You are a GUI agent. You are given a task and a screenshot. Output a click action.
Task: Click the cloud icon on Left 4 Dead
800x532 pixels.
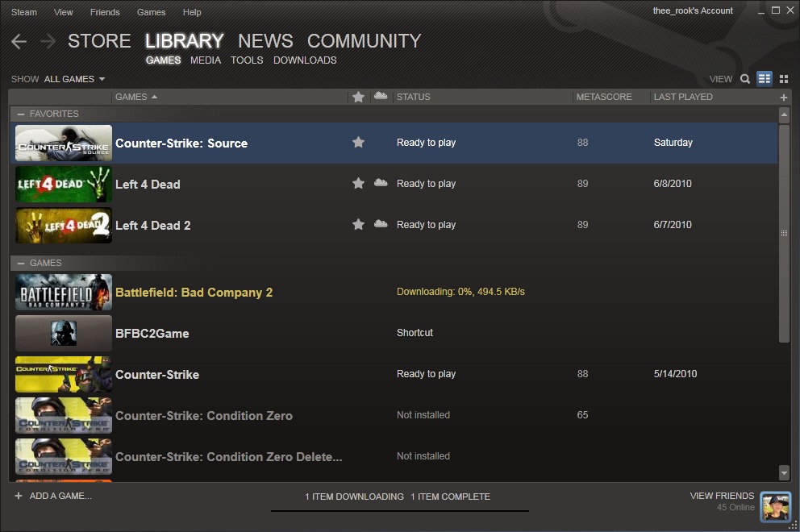pyautogui.click(x=381, y=183)
